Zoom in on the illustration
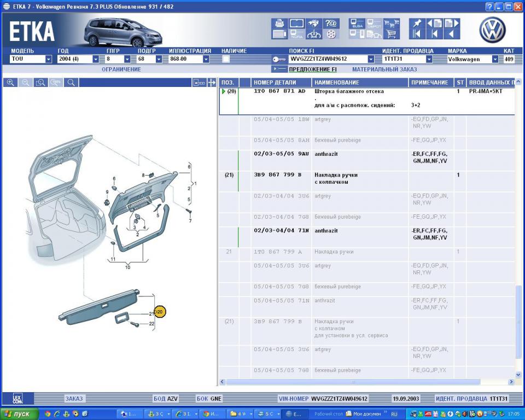This screenshot has width=525, height=420. (x=11, y=83)
